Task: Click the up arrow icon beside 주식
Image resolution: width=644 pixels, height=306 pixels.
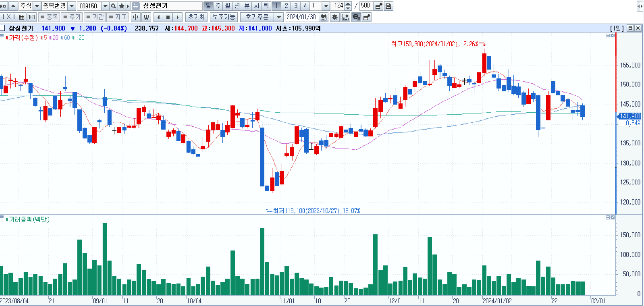Action: pos(13,6)
